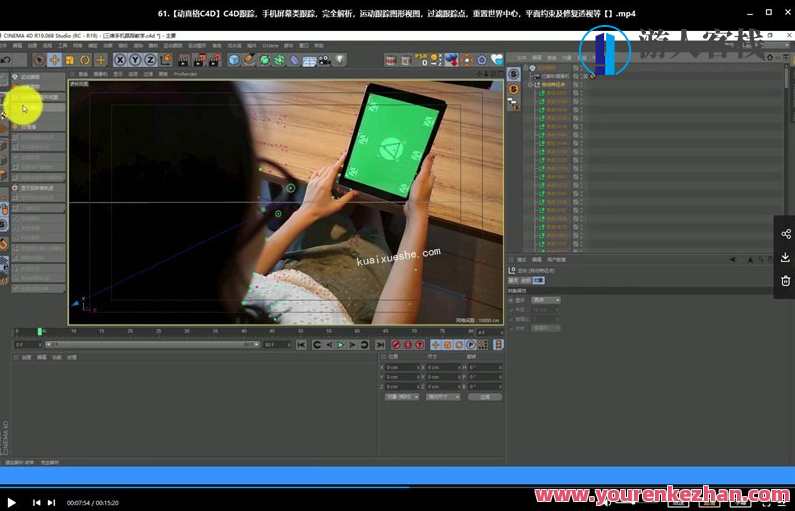This screenshot has height=511, width=795.
Task: Click the hierarchy icon below the S icons
Action: pos(513,104)
